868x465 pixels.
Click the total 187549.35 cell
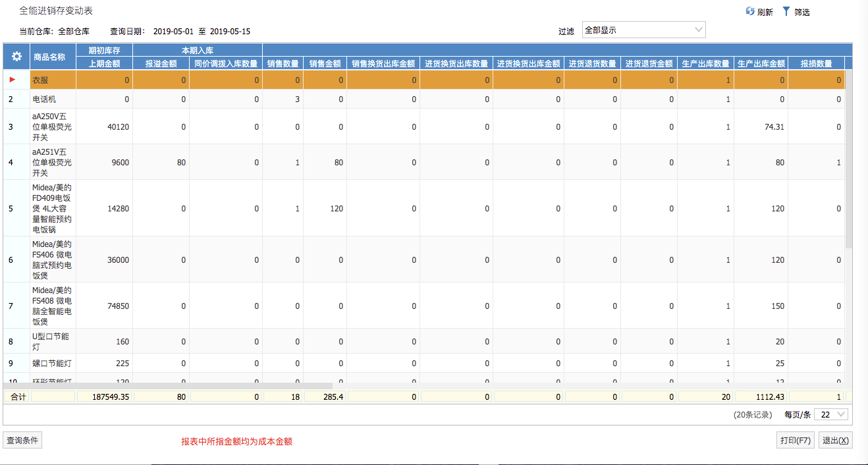104,397
